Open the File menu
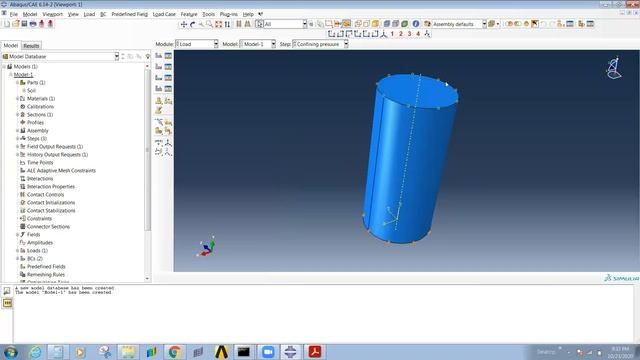This screenshot has height=360, width=640. (x=13, y=14)
